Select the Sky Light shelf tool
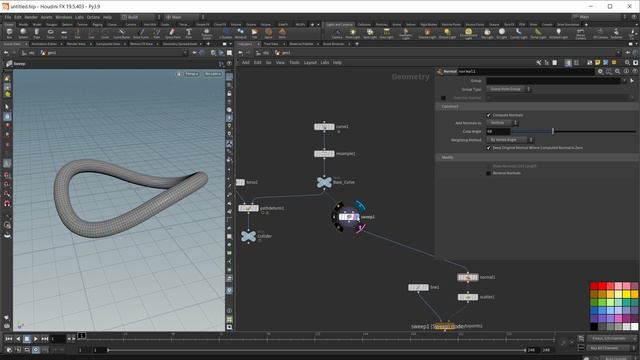The image size is (640, 360). click(487, 33)
